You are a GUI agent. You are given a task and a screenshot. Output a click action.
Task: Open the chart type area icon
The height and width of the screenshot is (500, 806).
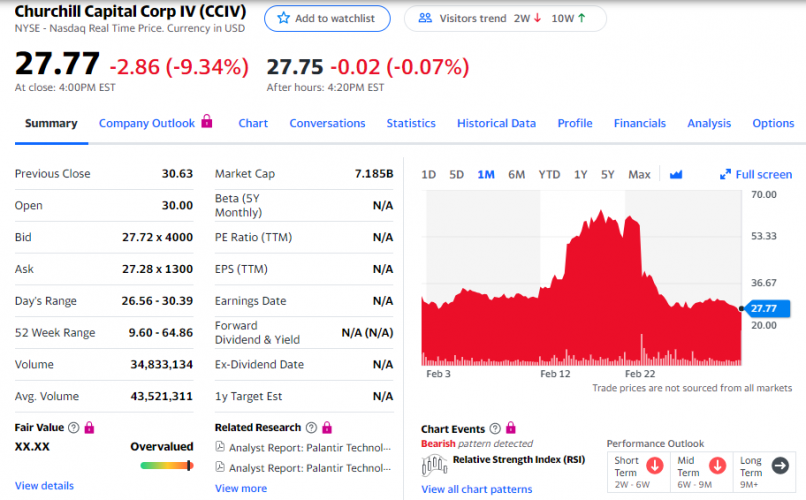point(676,175)
